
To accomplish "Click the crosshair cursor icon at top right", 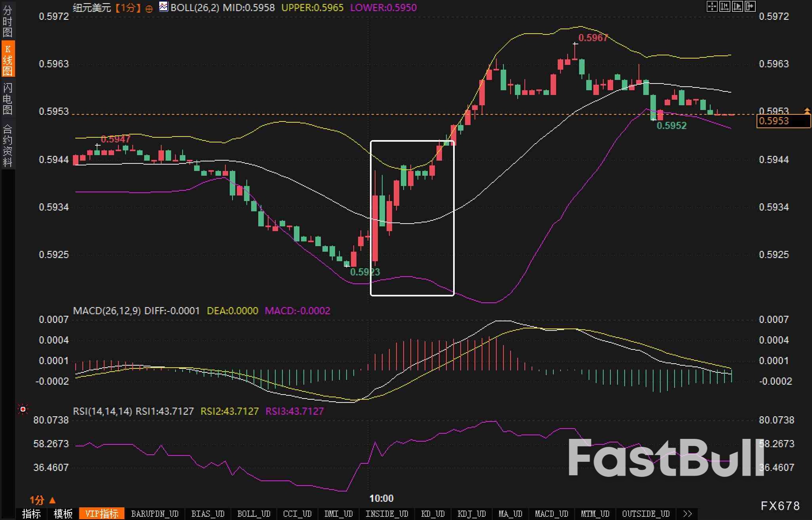I will pos(712,6).
